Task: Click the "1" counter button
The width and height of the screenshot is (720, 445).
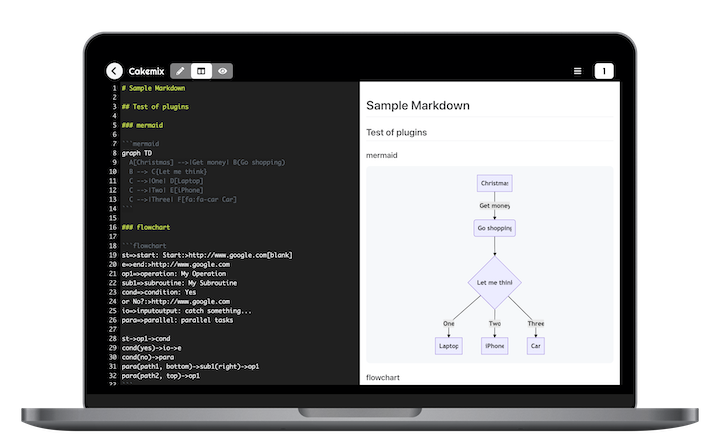Action: [x=603, y=71]
